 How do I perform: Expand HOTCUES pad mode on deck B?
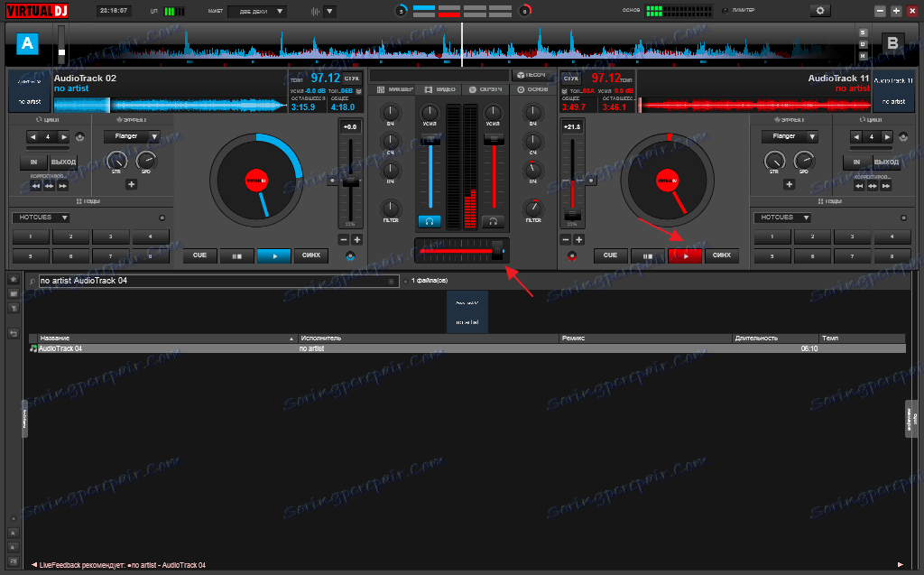782,218
